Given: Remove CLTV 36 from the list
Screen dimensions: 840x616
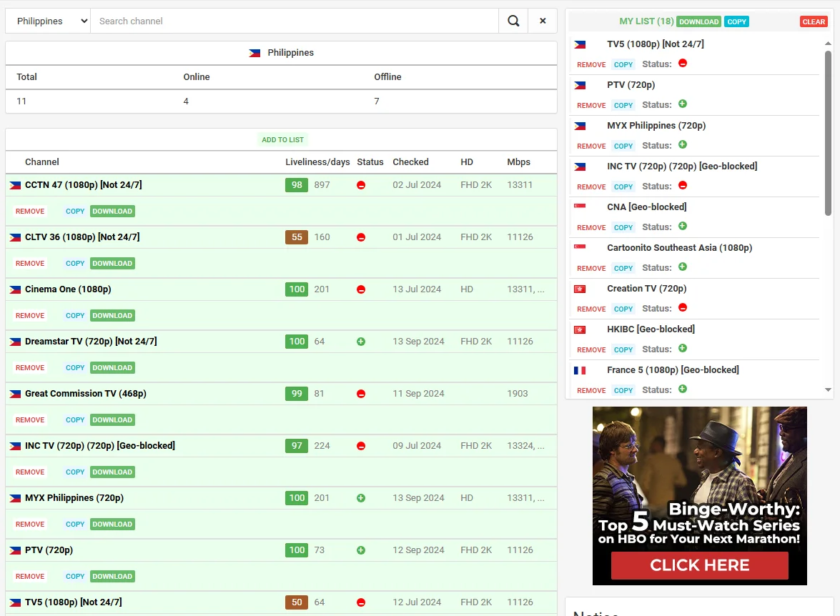Looking at the screenshot, I should [30, 264].
